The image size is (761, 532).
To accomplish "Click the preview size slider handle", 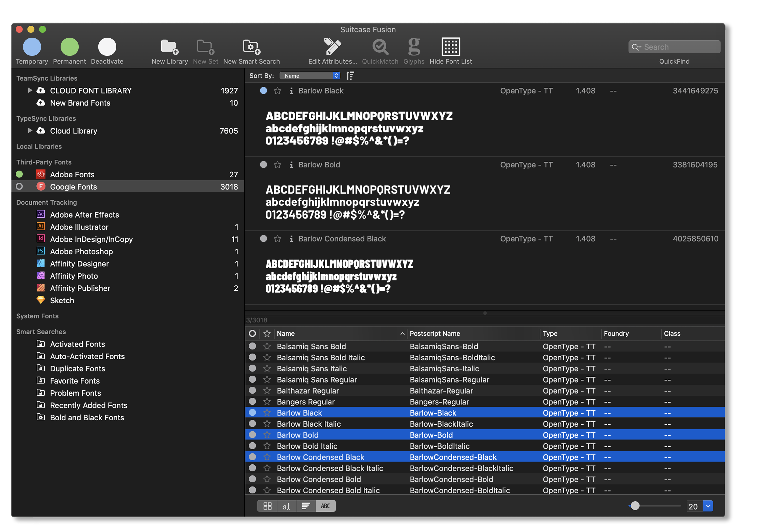I will click(635, 506).
